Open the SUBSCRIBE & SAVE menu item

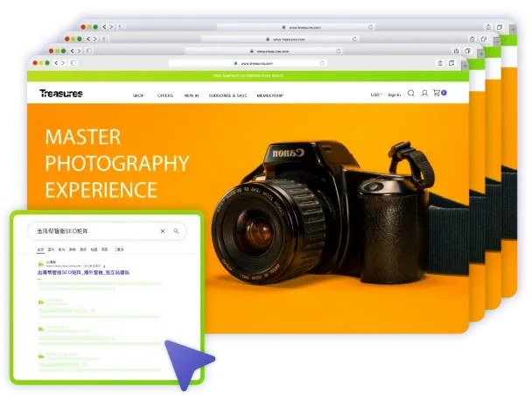(227, 95)
